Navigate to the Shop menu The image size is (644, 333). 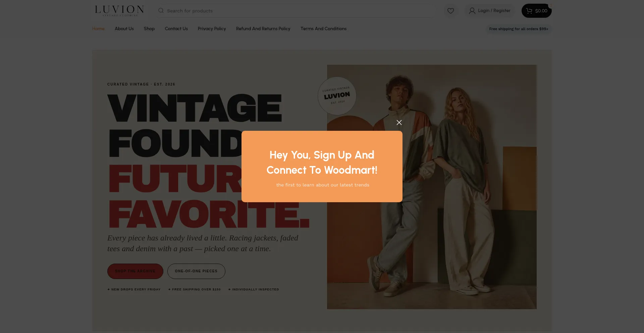tap(149, 29)
